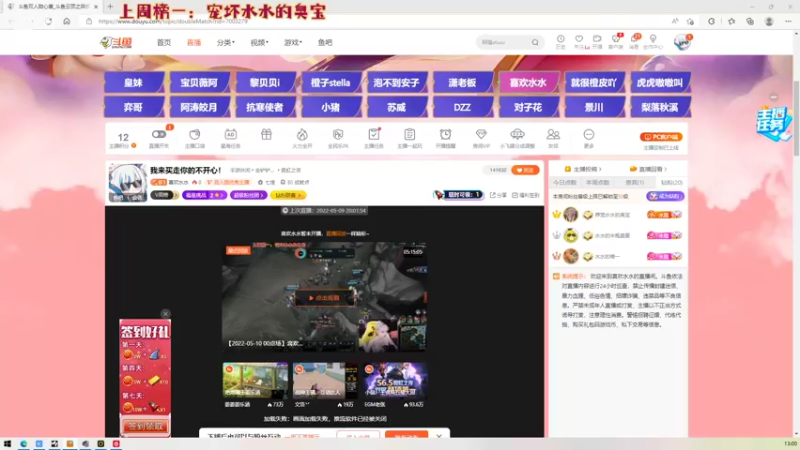Screen dimensions: 800x450
Task: Go to 鱼吧 in navigation
Action: click(325, 42)
